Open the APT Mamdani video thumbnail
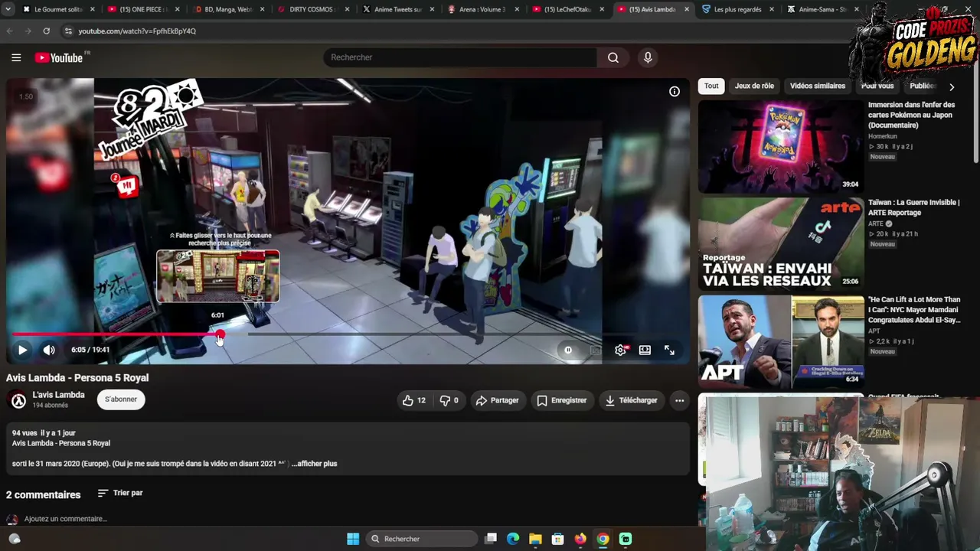The width and height of the screenshot is (980, 551). pos(780,341)
